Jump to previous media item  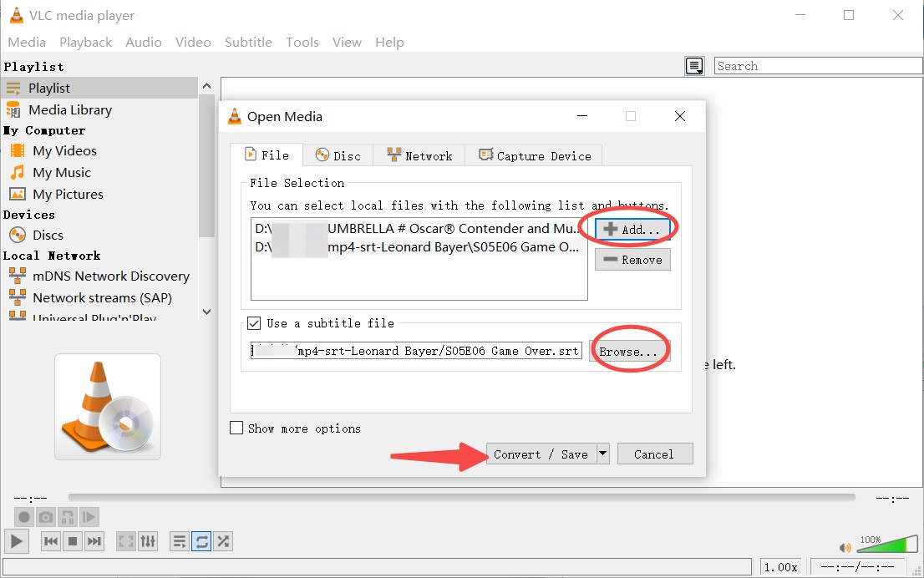(x=51, y=541)
